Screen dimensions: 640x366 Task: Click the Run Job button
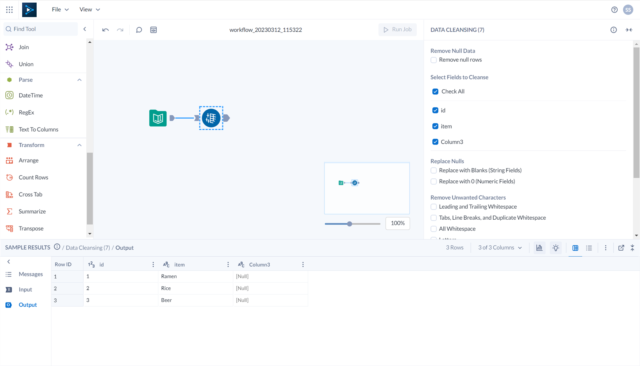pos(398,29)
